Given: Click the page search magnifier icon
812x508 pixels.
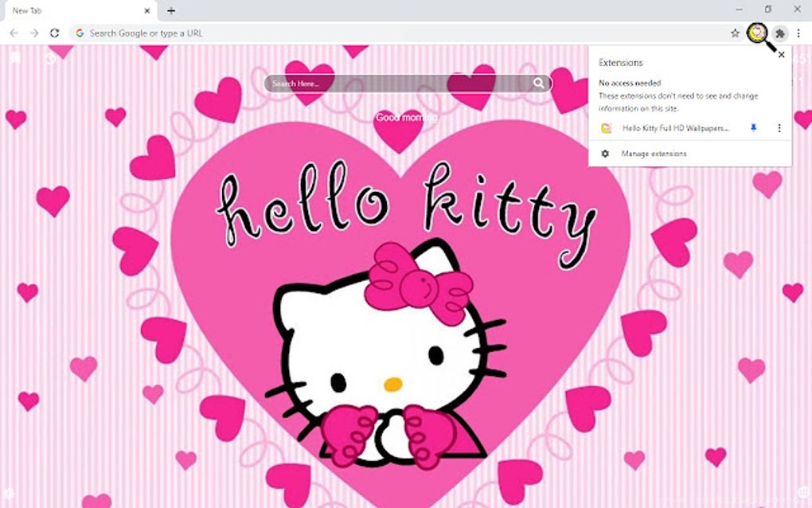Looking at the screenshot, I should [539, 84].
